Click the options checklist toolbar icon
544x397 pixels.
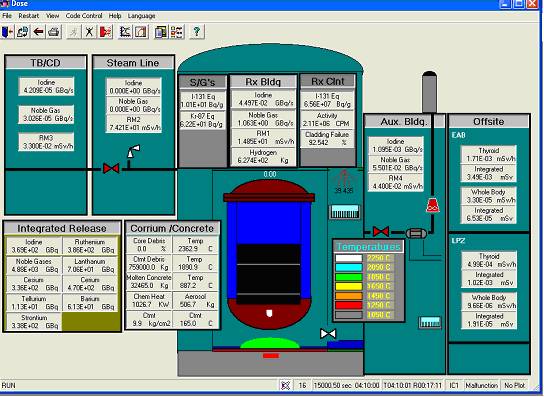pyautogui.click(x=177, y=32)
